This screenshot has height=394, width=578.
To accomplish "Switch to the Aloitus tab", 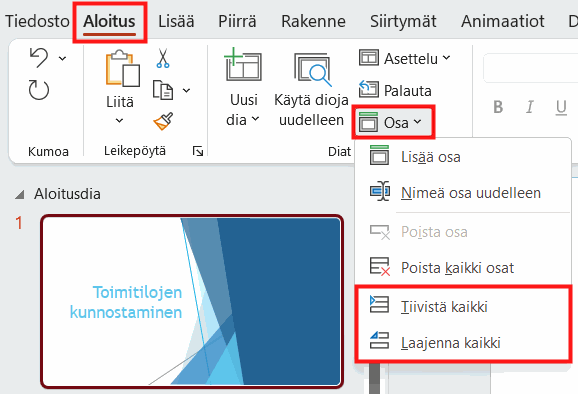I will (109, 21).
